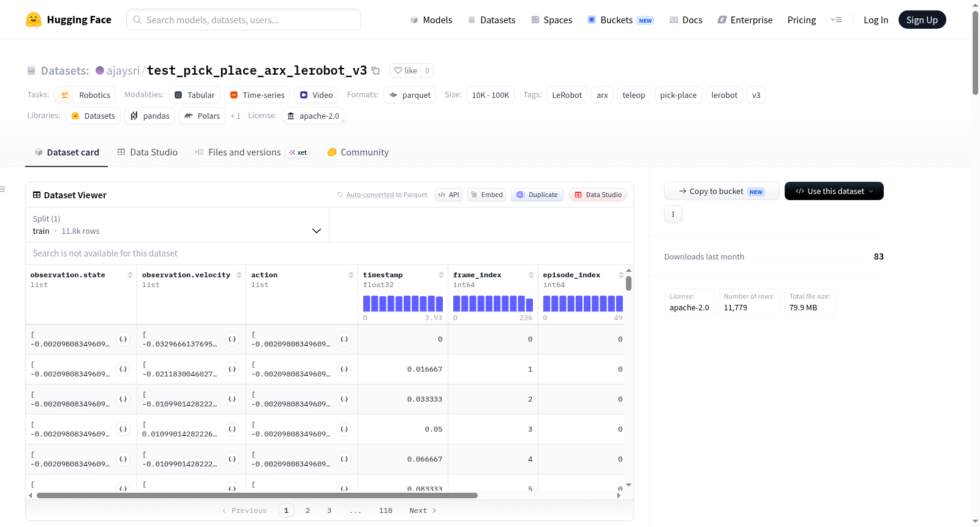Open Spaces from the navigation bar
Viewport: 980px width, 527px height.
click(x=552, y=20)
